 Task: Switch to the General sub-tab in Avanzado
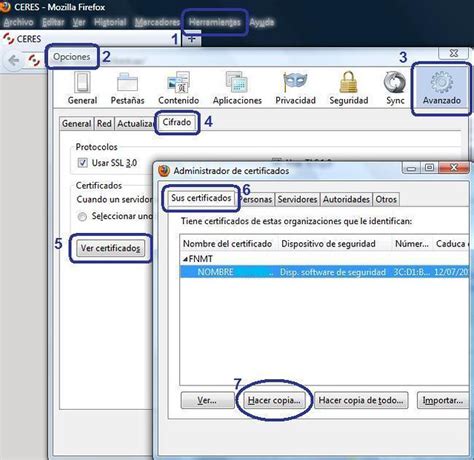(x=77, y=124)
